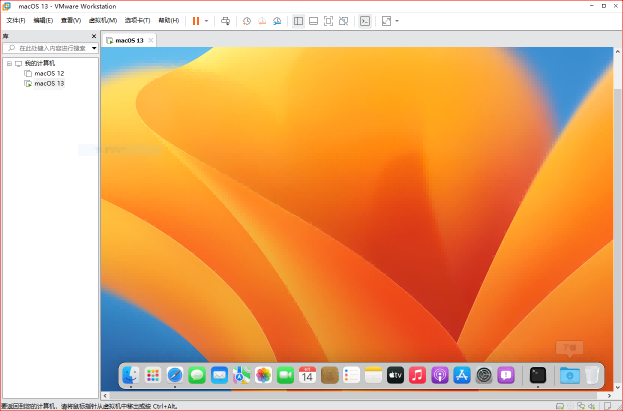Select 我的计算机 in the library
The height and width of the screenshot is (411, 623).
(40, 63)
